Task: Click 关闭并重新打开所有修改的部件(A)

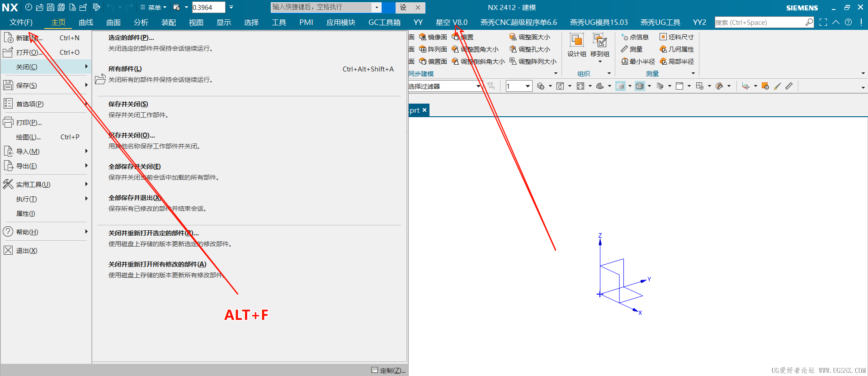Action: [249, 270]
